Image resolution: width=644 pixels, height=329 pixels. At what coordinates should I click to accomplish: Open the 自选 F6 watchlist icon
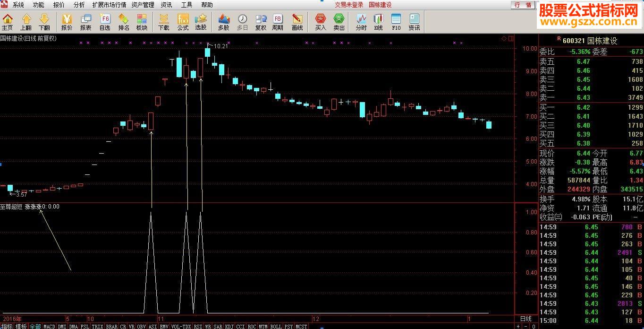tap(105, 22)
